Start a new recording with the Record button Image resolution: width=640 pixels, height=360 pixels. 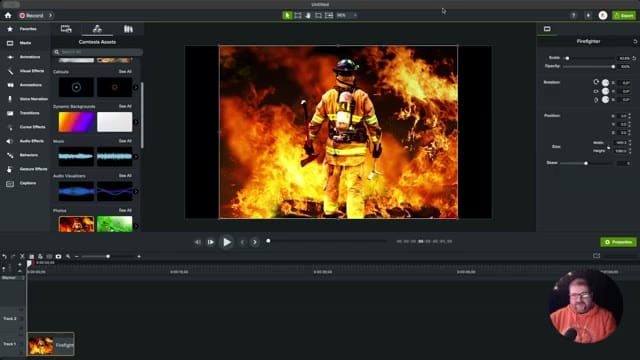[31, 16]
